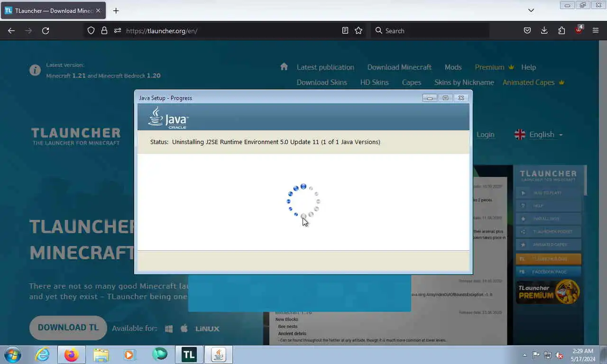The image size is (607, 364).
Task: Open the Pocket save icon
Action: click(x=527, y=30)
